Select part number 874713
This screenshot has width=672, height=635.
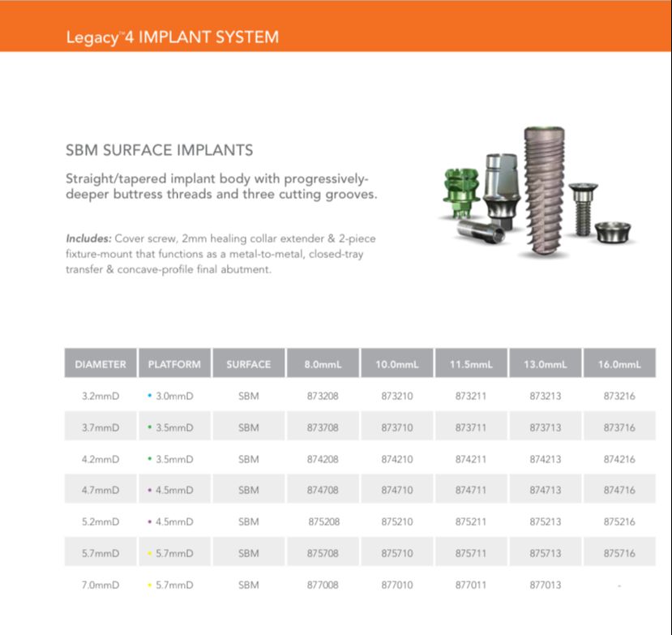tap(546, 490)
